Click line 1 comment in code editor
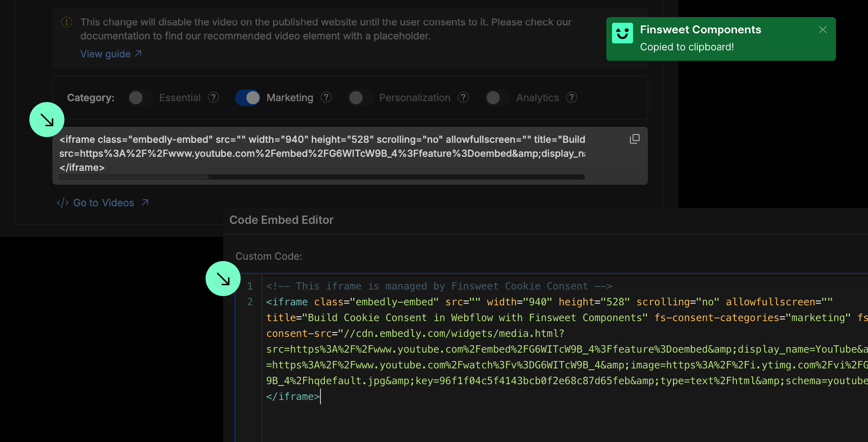Screen dimensions: 868x442 click(x=439, y=286)
